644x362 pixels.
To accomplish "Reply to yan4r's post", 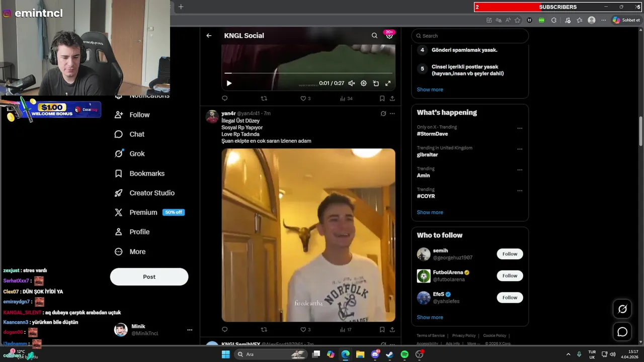I will 225,330.
